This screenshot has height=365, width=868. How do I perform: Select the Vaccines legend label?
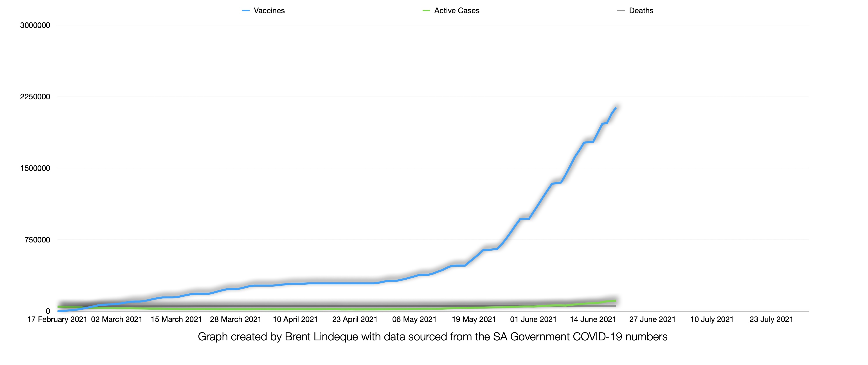pyautogui.click(x=269, y=11)
